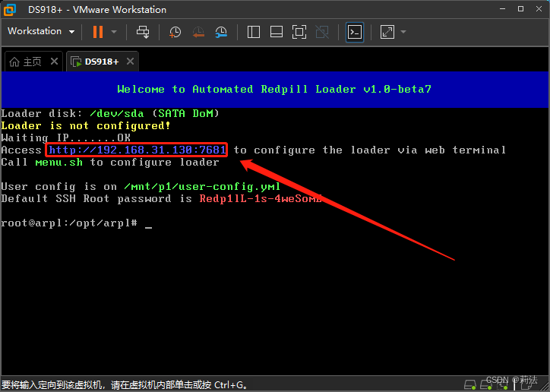The image size is (550, 392).
Task: Close the DS918+ tab
Action: 130,62
